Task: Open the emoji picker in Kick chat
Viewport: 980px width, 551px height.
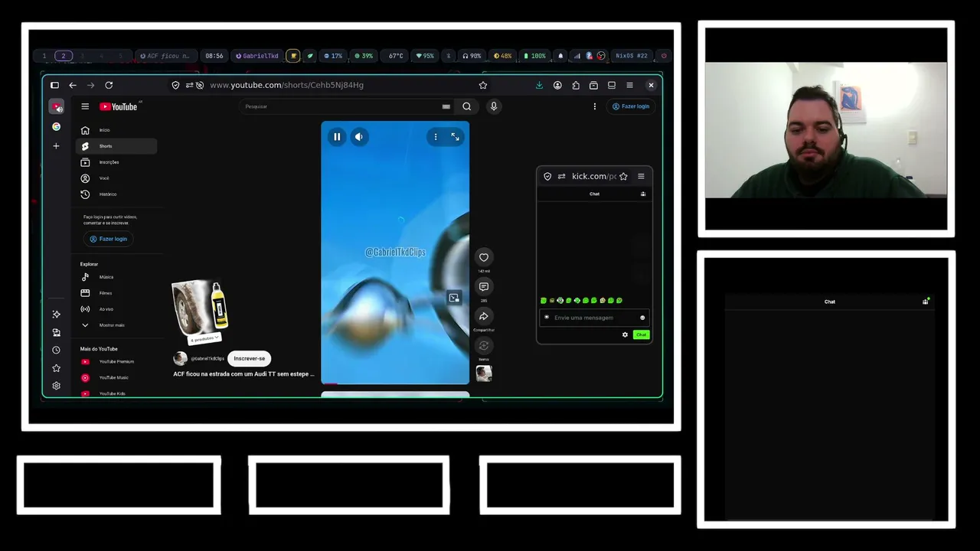Action: (642, 318)
